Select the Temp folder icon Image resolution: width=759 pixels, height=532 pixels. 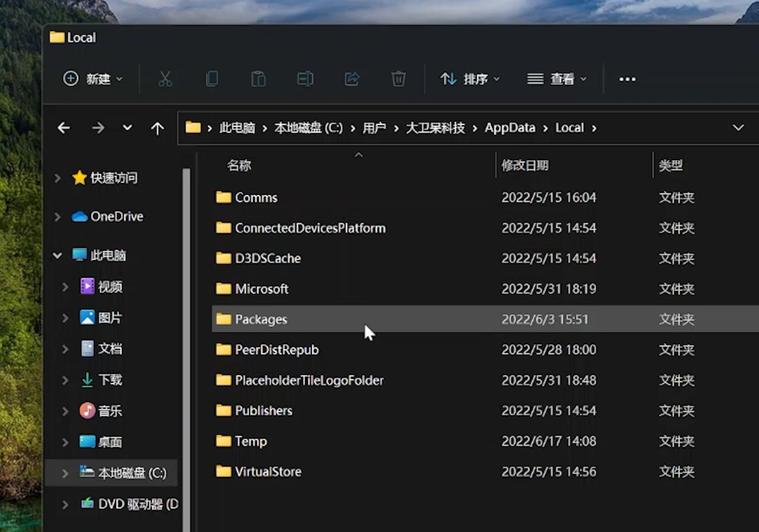pos(223,441)
